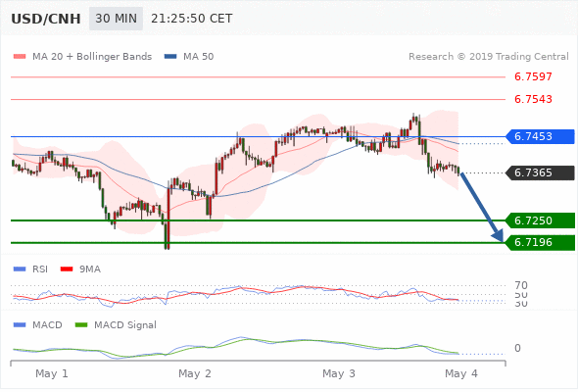Screen dimensions: 578x392
Task: Open the Research © 2019 Trading Central link
Action: (x=489, y=57)
